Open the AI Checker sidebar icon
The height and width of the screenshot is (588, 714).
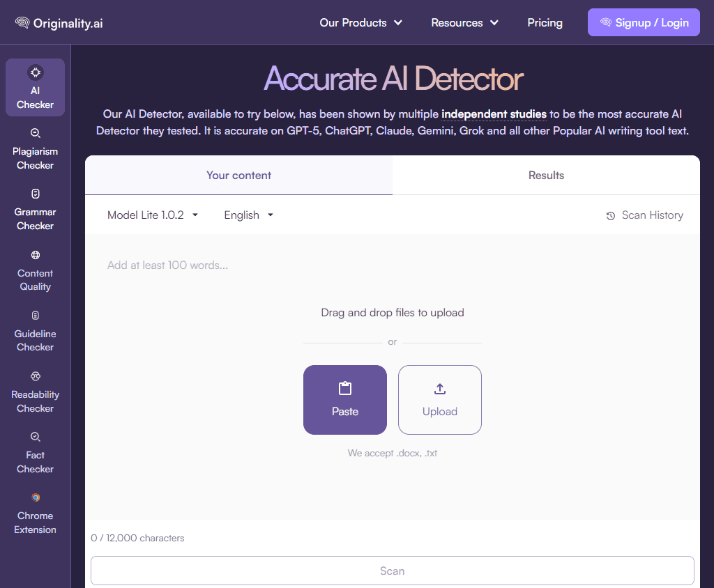pyautogui.click(x=35, y=72)
